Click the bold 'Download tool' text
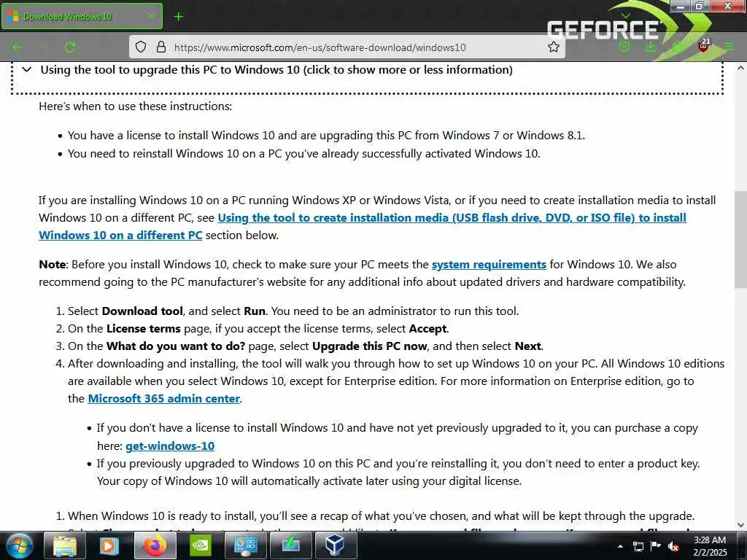The height and width of the screenshot is (560, 747). point(142,311)
